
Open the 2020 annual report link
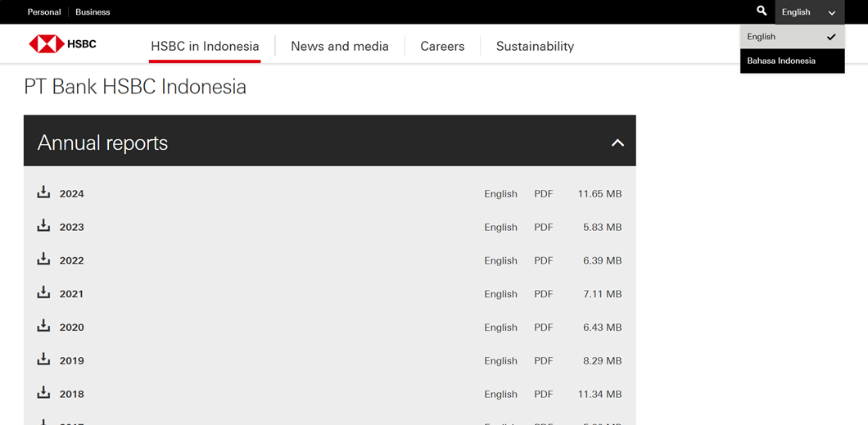point(72,328)
